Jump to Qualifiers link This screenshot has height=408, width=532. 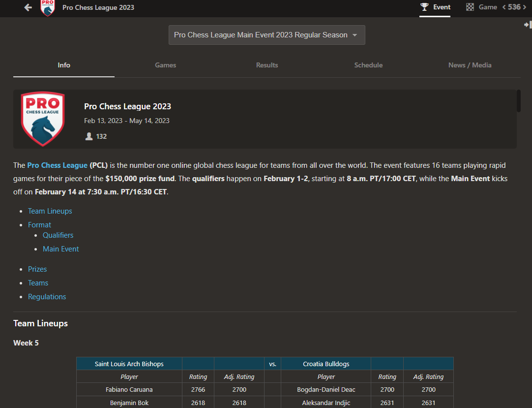click(x=58, y=235)
